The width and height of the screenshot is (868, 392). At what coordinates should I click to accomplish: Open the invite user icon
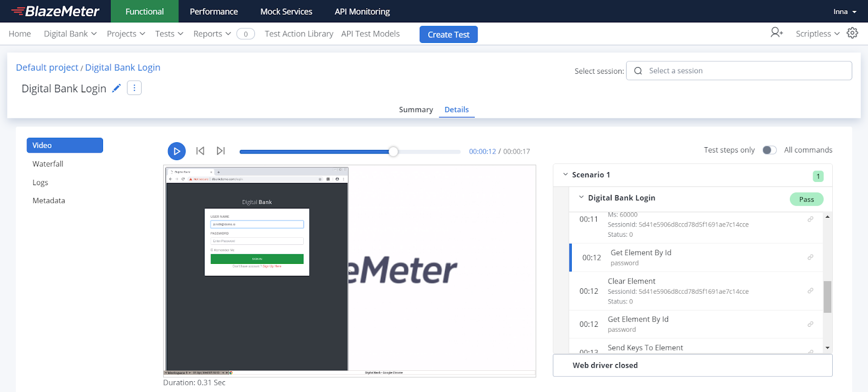coord(777,33)
